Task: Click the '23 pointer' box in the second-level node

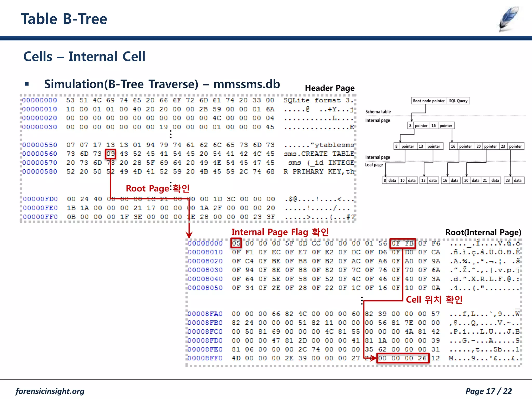Action: (511, 146)
